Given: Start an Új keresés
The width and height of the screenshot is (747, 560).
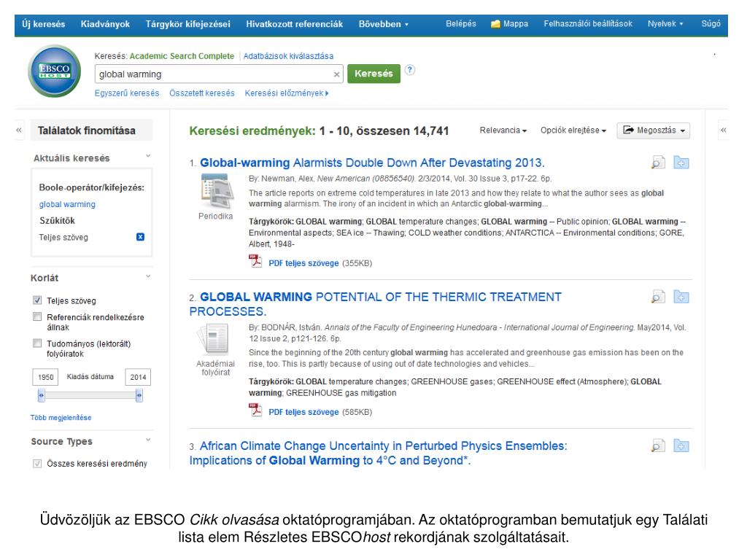Looking at the screenshot, I should click(x=43, y=24).
